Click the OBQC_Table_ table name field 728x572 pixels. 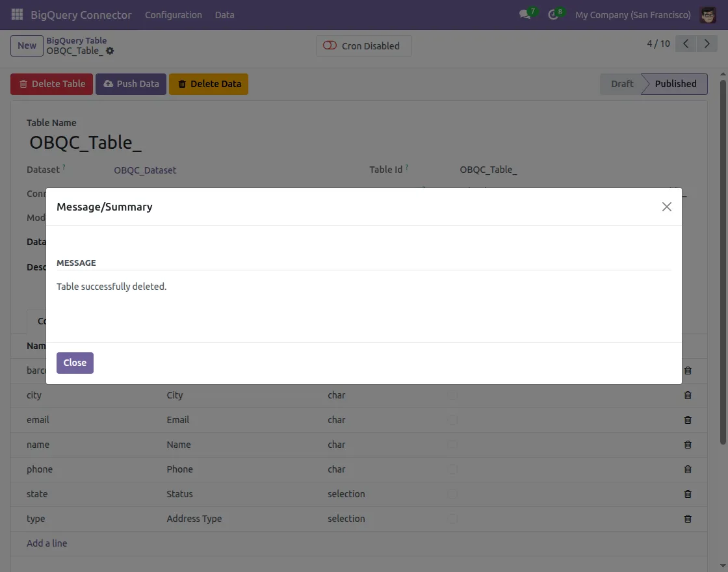click(85, 142)
